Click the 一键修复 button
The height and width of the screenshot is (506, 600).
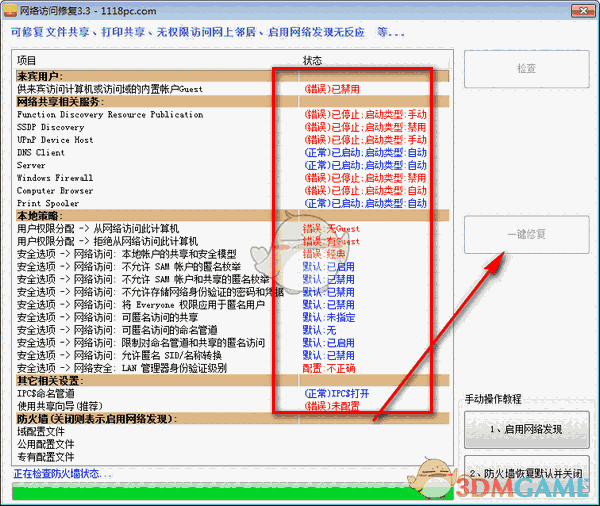pos(527,234)
